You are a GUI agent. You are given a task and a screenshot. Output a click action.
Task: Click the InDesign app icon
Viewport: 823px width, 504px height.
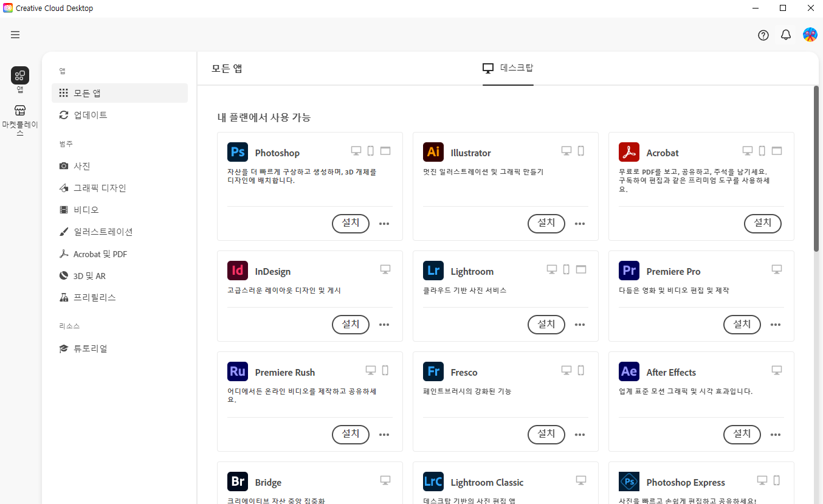[x=237, y=271]
